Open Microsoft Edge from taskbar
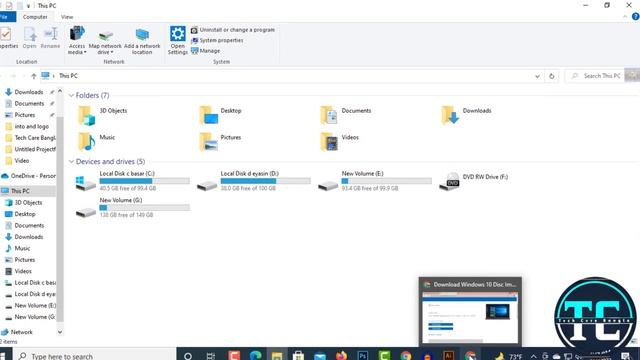The image size is (640, 360). 256,356
